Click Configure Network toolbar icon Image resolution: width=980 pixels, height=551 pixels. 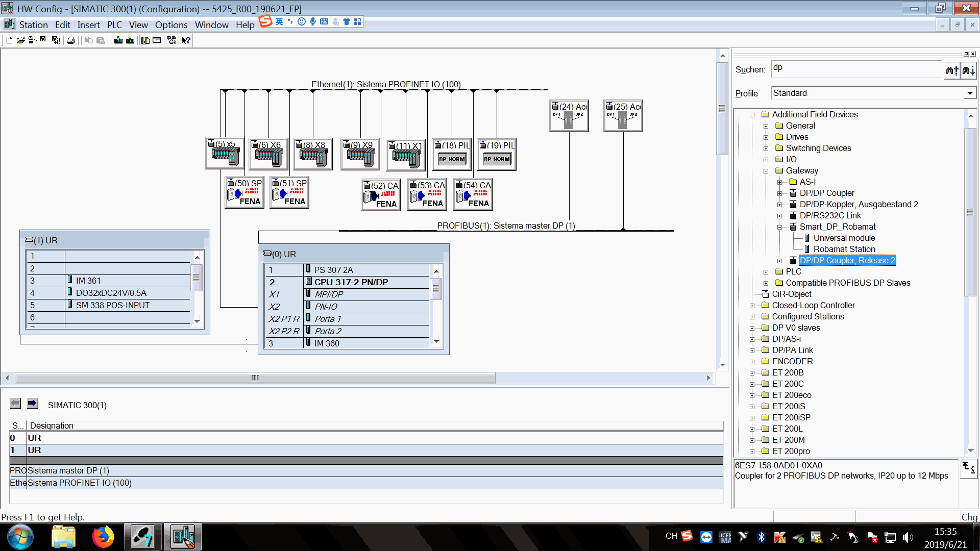171,40
